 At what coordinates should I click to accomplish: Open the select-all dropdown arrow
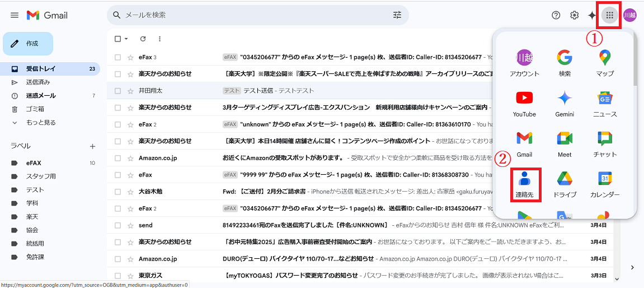[x=126, y=39]
